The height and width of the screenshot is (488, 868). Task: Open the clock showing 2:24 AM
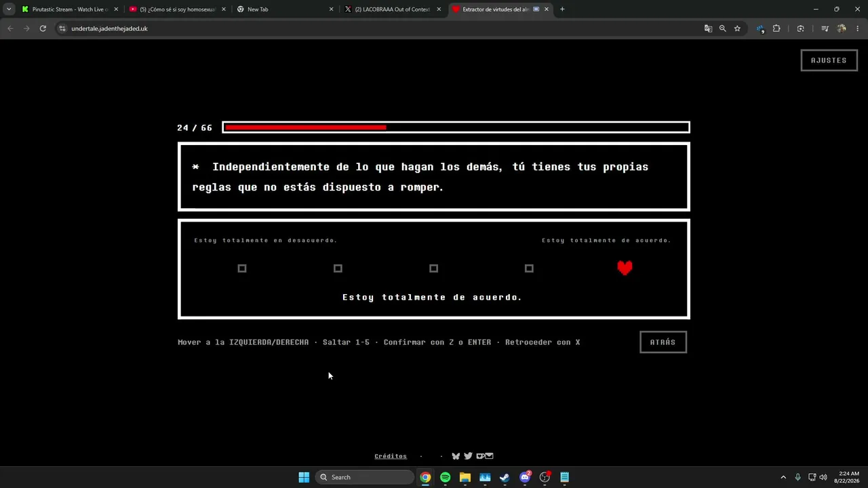tap(849, 477)
